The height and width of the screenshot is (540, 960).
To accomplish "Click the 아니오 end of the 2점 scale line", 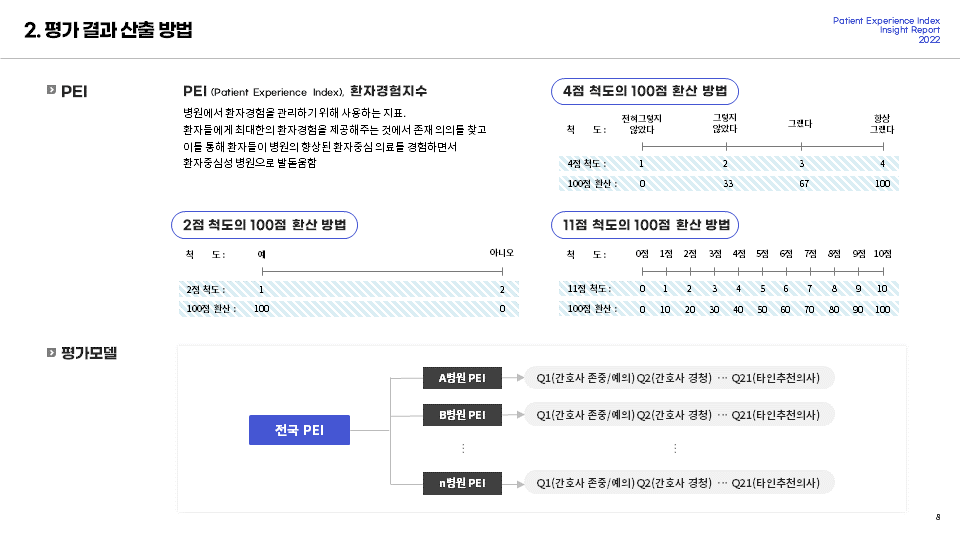I will [x=502, y=271].
